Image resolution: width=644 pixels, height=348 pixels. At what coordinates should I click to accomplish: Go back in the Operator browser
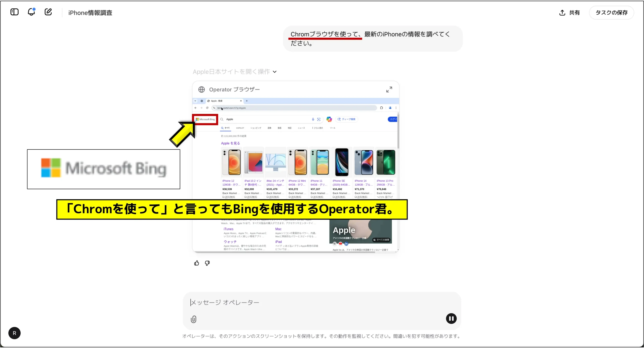point(196,108)
